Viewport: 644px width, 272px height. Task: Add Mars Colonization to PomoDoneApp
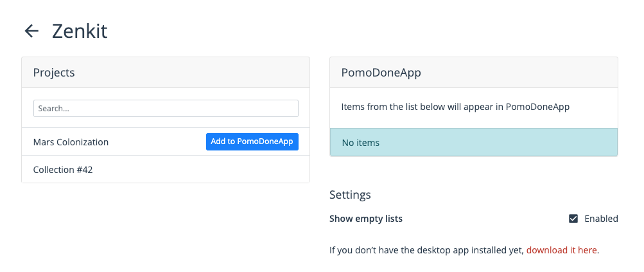[252, 141]
